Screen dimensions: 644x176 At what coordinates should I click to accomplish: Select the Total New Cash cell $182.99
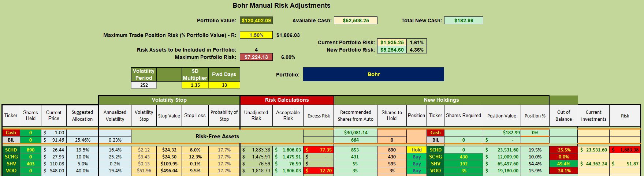coord(464,20)
